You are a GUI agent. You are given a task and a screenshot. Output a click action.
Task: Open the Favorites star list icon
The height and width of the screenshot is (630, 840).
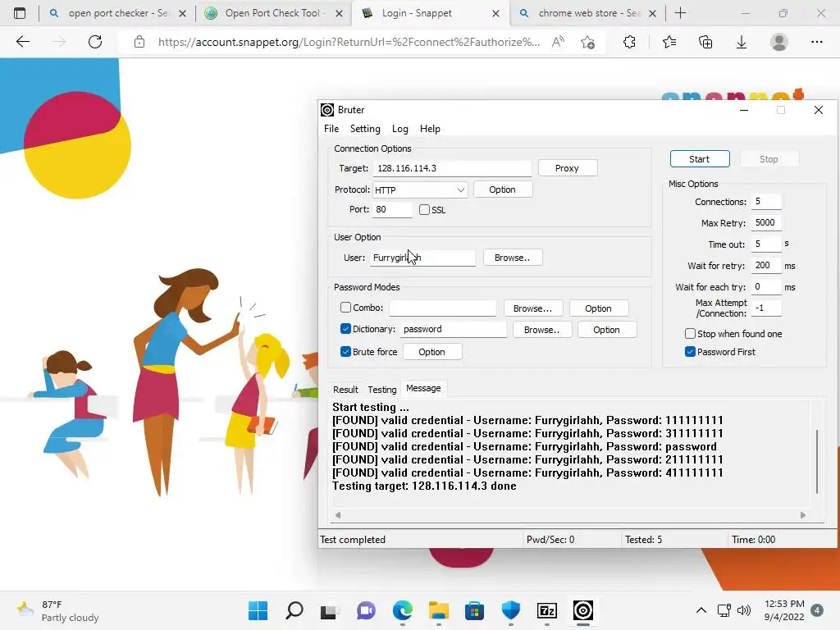[x=669, y=42]
